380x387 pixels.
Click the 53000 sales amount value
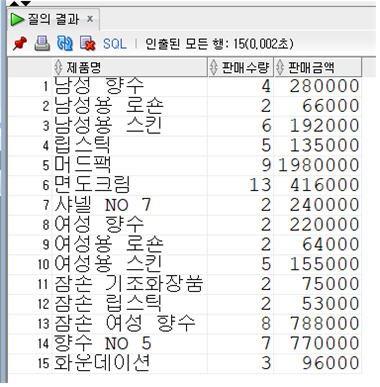(x=330, y=304)
